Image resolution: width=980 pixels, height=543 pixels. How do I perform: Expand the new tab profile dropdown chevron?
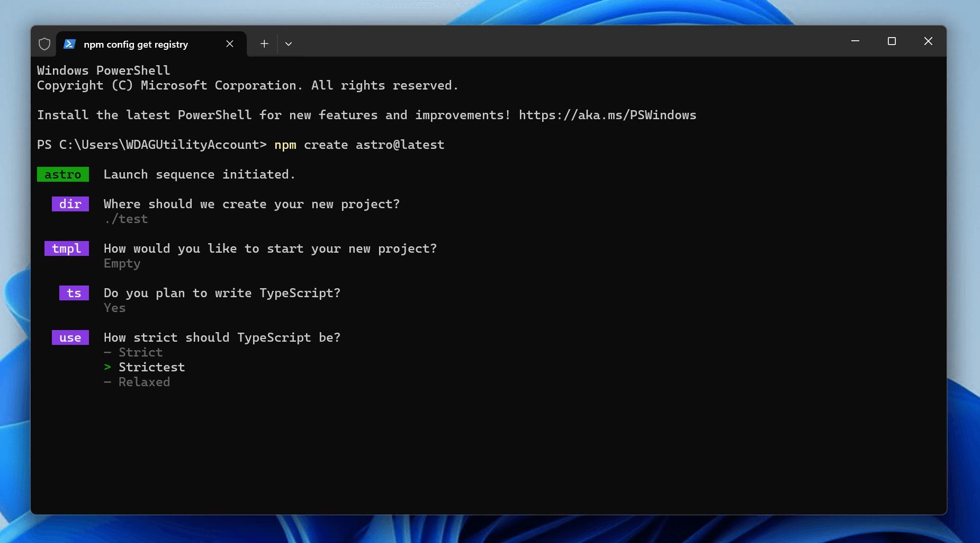289,44
